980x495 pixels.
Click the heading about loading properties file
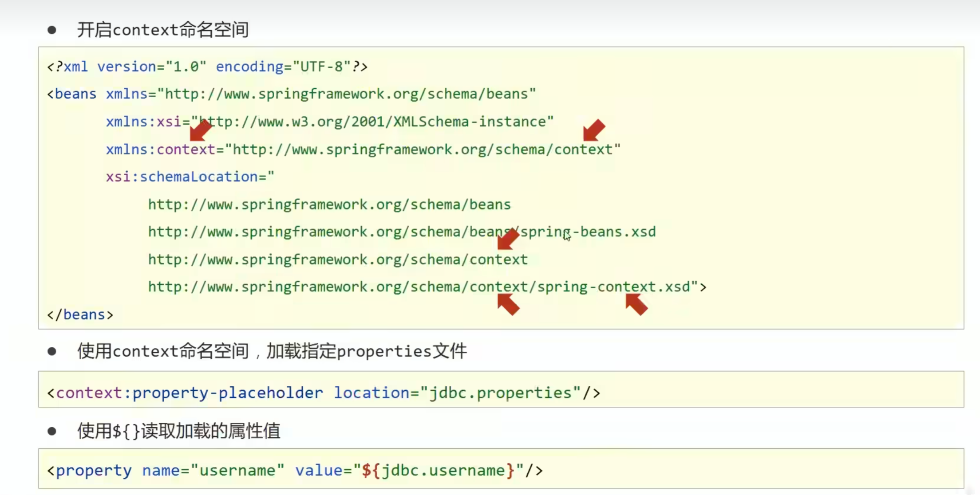272,351
